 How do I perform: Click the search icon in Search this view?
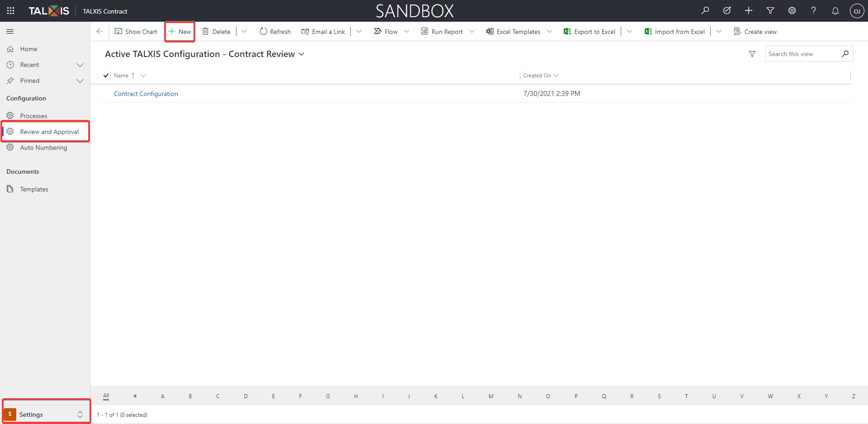point(845,54)
